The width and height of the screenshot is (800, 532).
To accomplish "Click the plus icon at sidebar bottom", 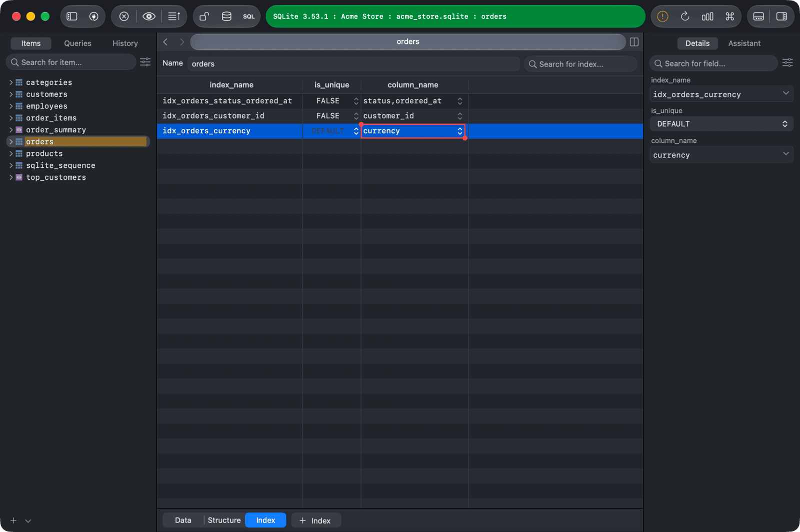I will click(x=13, y=521).
